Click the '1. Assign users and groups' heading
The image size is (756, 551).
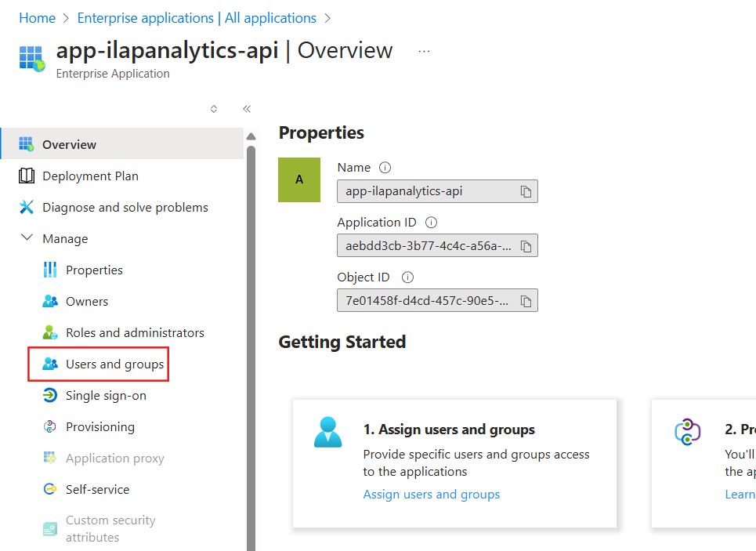click(449, 430)
